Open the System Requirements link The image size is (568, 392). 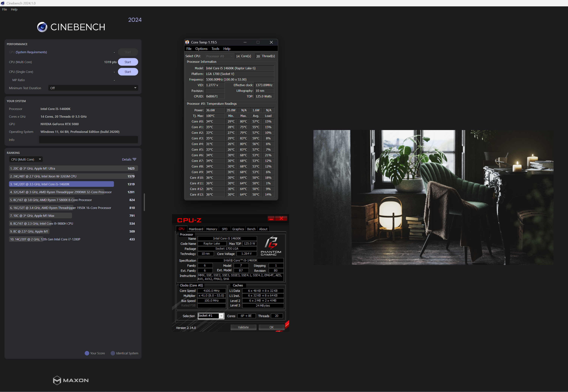(31, 52)
